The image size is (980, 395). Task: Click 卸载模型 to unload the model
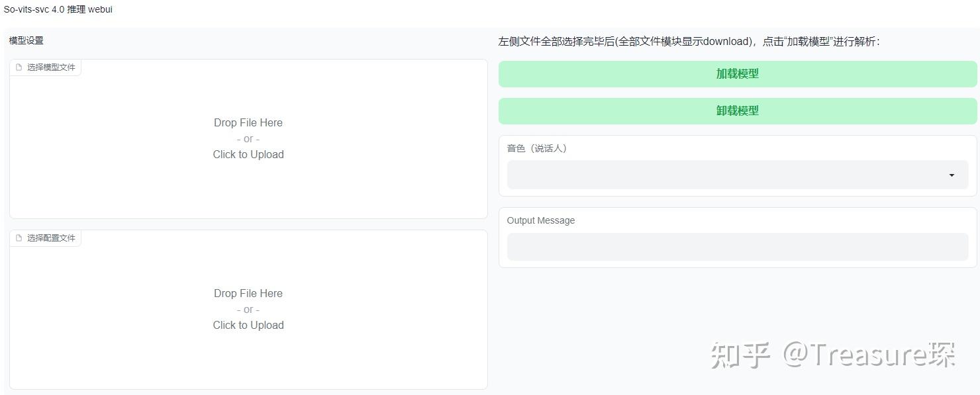click(x=737, y=110)
